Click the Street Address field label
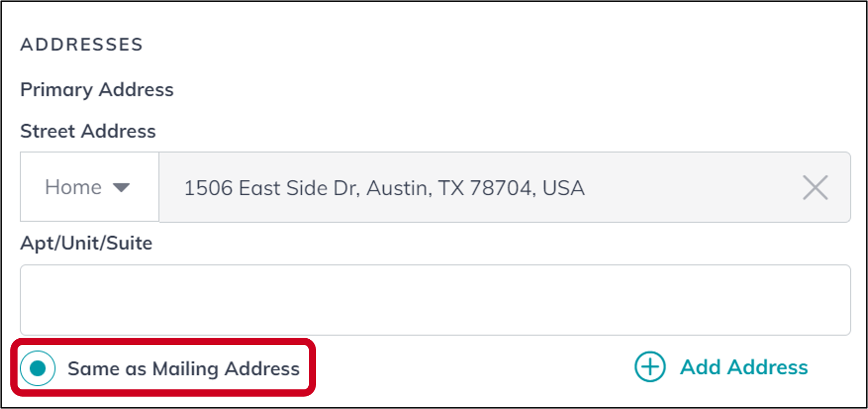This screenshot has width=868, height=409. (88, 131)
